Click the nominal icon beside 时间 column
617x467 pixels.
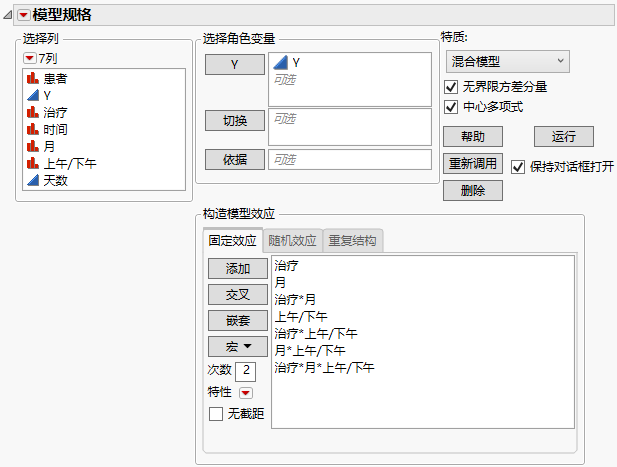point(33,129)
